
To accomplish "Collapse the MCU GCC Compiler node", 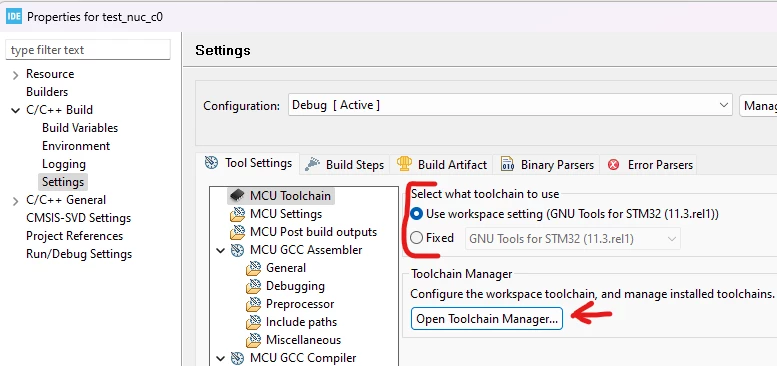I will pos(221,359).
